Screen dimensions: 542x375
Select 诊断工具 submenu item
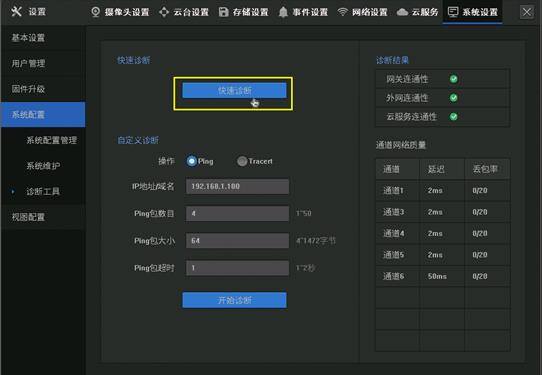(x=43, y=191)
